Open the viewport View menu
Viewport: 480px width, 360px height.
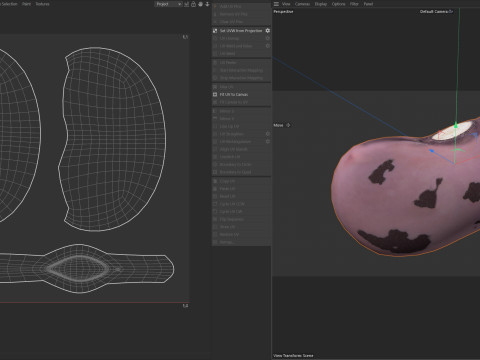coord(286,4)
